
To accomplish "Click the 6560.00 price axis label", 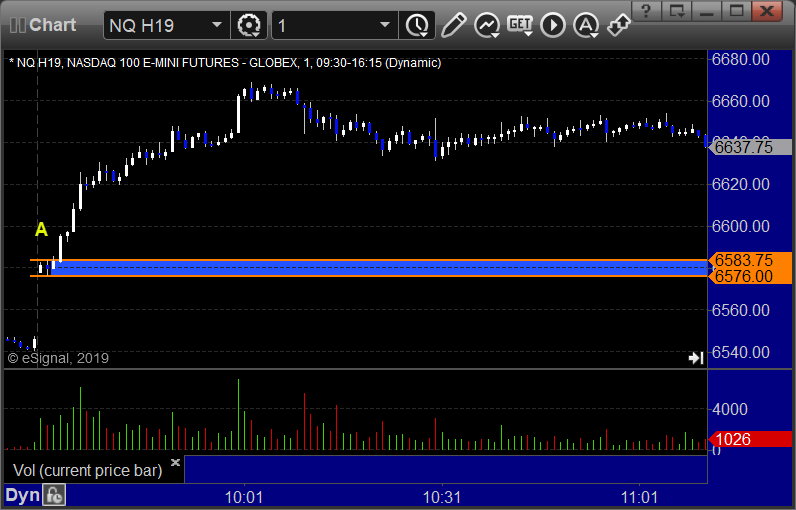I will [741, 310].
